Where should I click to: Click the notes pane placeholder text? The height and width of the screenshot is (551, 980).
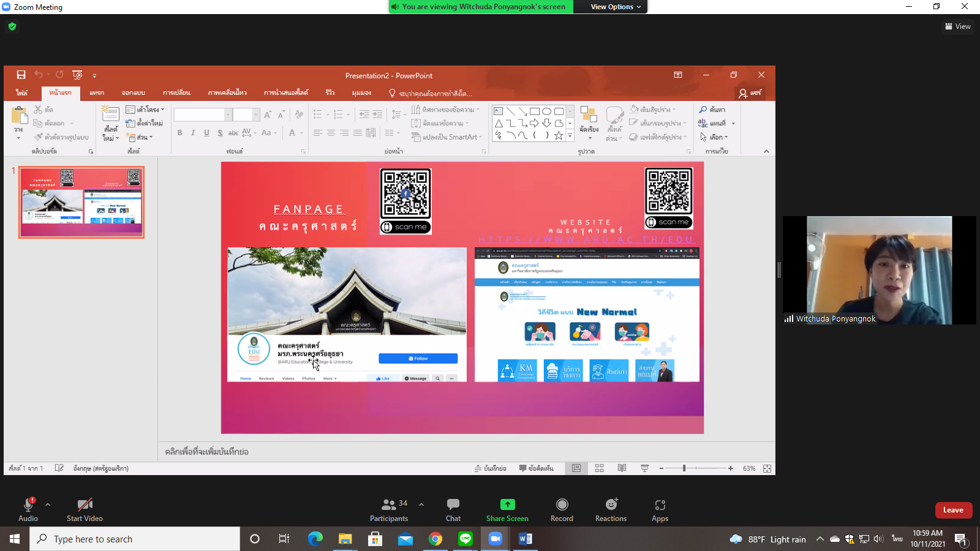click(206, 452)
